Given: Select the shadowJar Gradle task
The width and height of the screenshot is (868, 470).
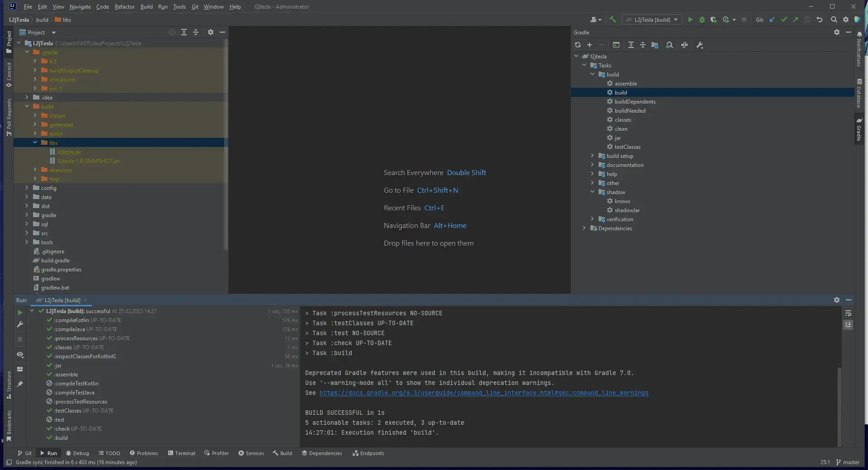Looking at the screenshot, I should click(x=627, y=210).
